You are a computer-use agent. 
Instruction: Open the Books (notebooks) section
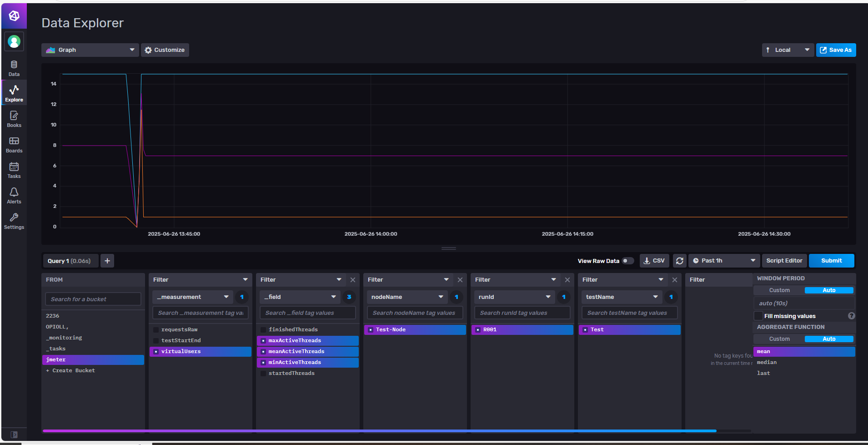(14, 119)
